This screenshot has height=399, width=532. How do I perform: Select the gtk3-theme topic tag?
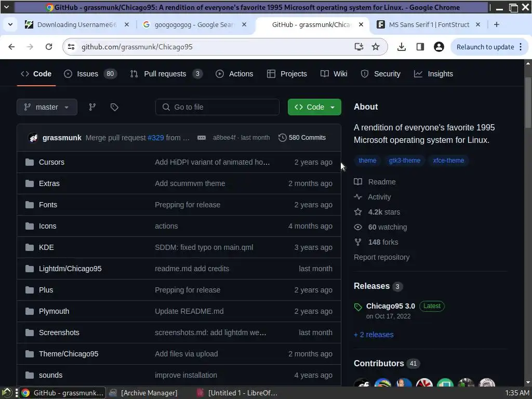tap(404, 161)
